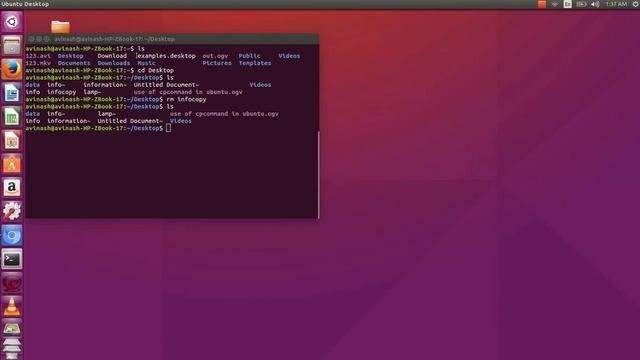Screen dimensions: 640x360
Task: Select the Terminal icon in the launcher
Action: point(11,259)
